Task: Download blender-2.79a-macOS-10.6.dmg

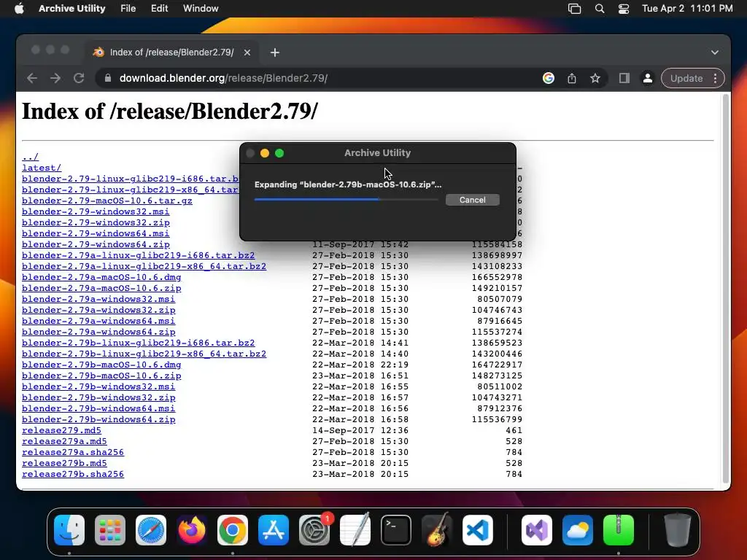Action: (x=101, y=277)
